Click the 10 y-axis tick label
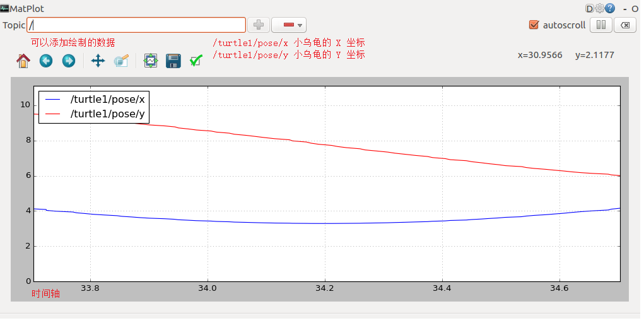 pyautogui.click(x=25, y=105)
